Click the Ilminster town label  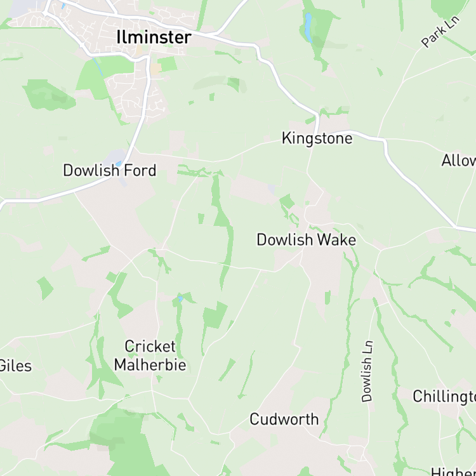coord(154,37)
